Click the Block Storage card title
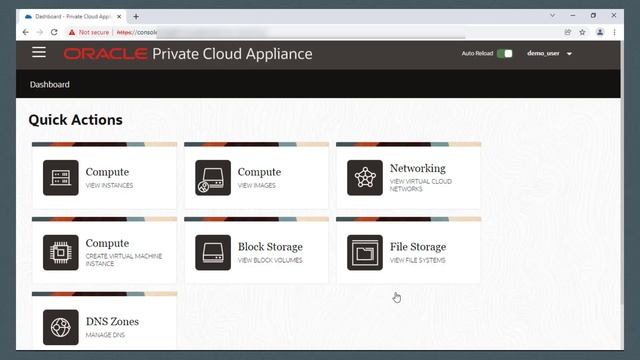640x360 pixels. pos(270,247)
